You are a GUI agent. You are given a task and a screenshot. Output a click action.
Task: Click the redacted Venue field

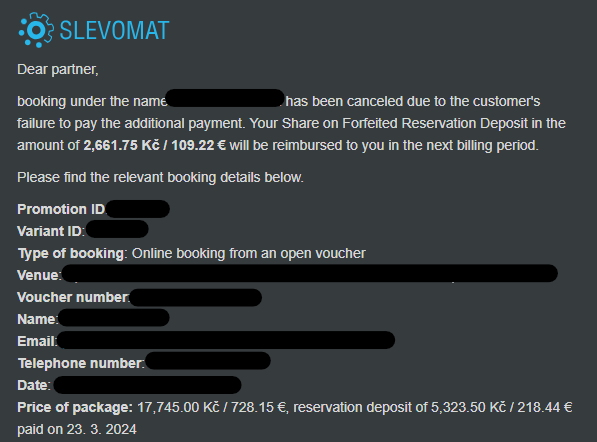point(310,273)
